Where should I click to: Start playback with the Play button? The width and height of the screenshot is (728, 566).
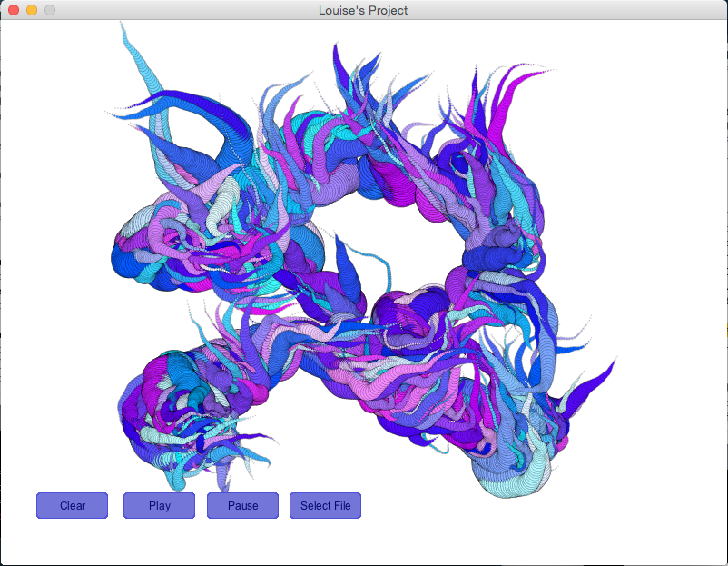pyautogui.click(x=159, y=506)
